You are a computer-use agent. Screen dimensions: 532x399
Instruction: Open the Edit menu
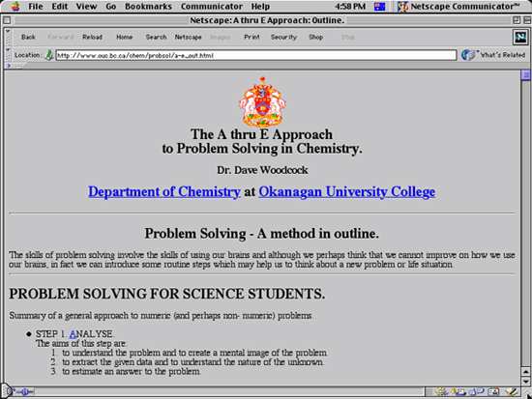click(x=59, y=7)
